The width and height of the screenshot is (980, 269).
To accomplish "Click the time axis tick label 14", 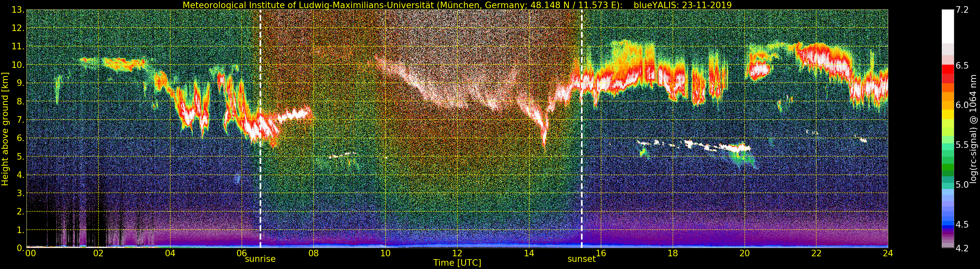I will click(529, 253).
